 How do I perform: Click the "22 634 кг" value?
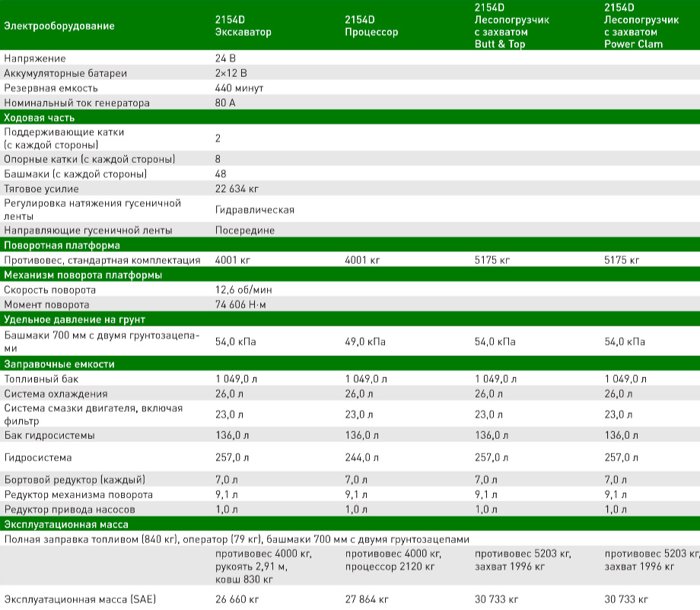[237, 189]
